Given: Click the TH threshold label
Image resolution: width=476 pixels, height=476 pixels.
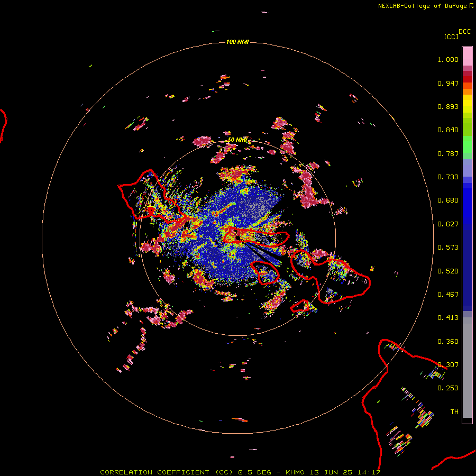Looking at the screenshot, I should (454, 412).
